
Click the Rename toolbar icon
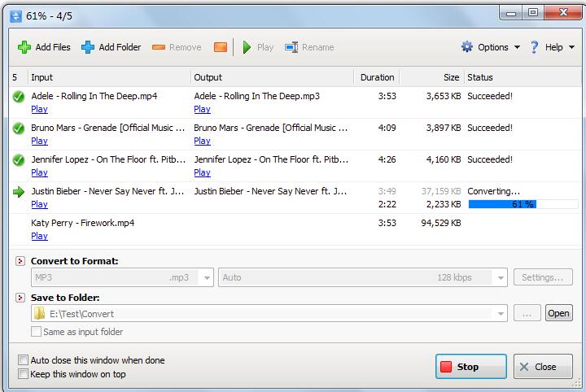click(x=291, y=47)
